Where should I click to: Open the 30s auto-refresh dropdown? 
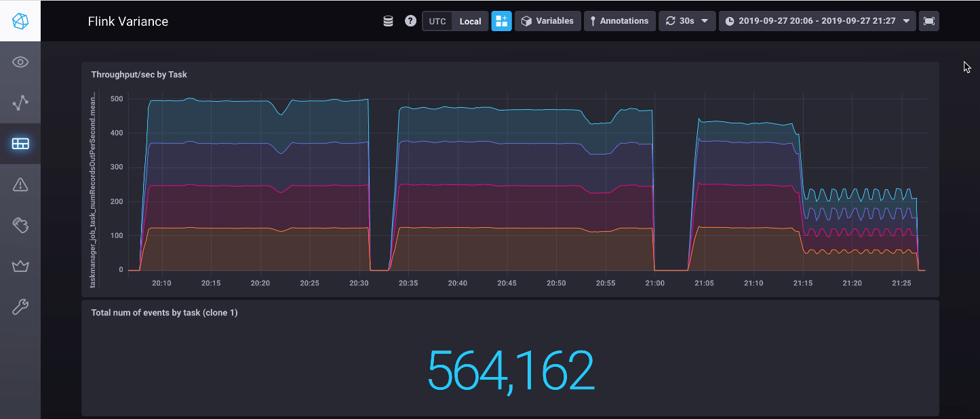pos(687,21)
